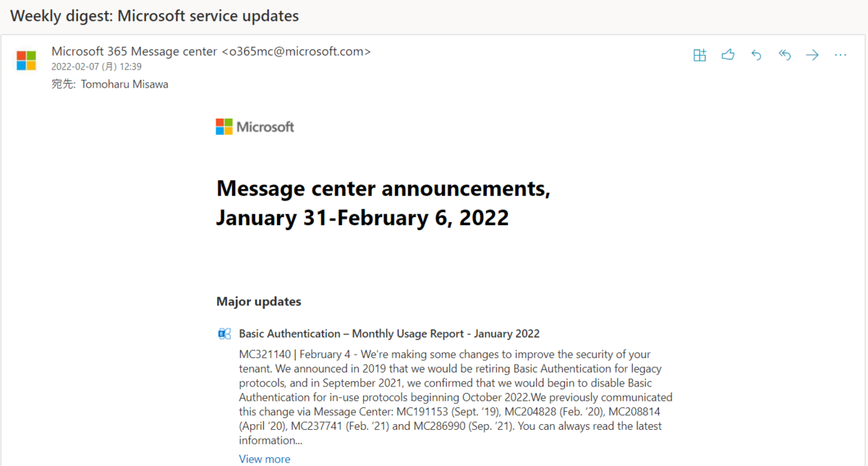Open the Apps add-in icon
The width and height of the screenshot is (868, 466).
click(x=699, y=54)
